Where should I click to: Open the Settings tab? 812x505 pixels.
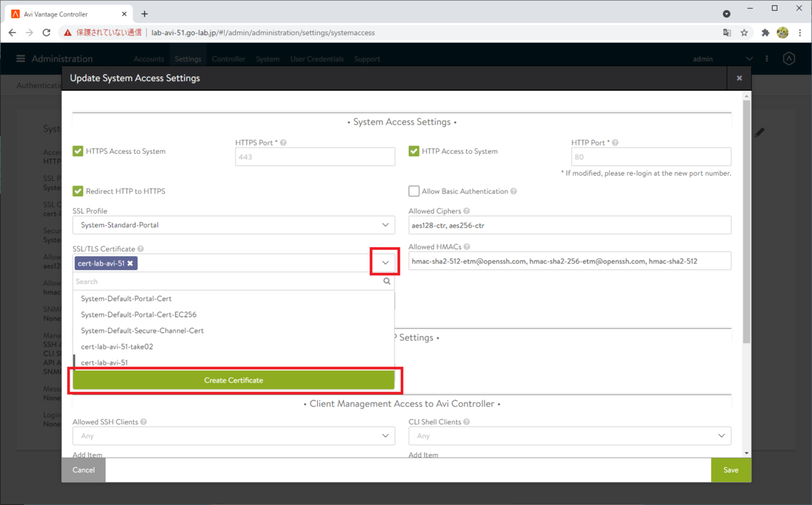pos(188,59)
